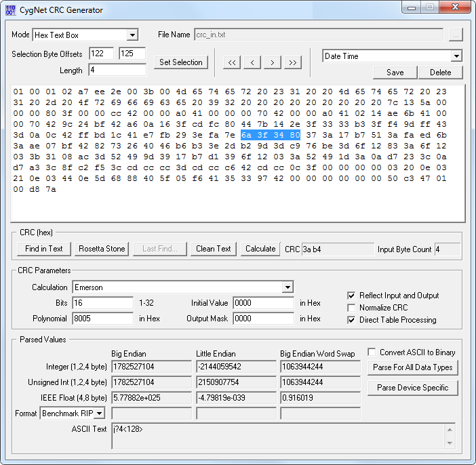Open the Format Benchmark RIP dropdown

(x=99, y=413)
